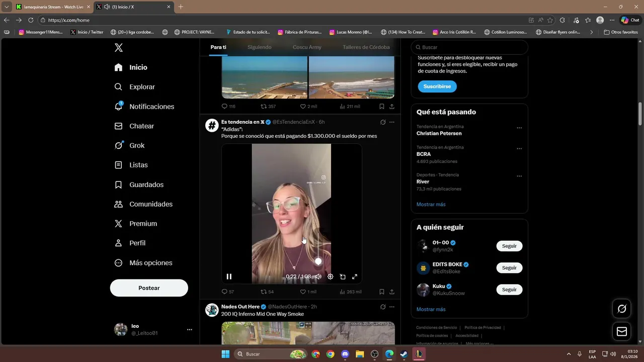Open Listas in sidebar
The image size is (644, 362).
131,165
